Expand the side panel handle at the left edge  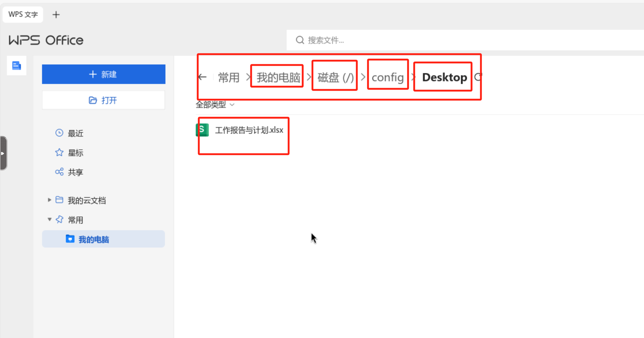pyautogui.click(x=3, y=153)
